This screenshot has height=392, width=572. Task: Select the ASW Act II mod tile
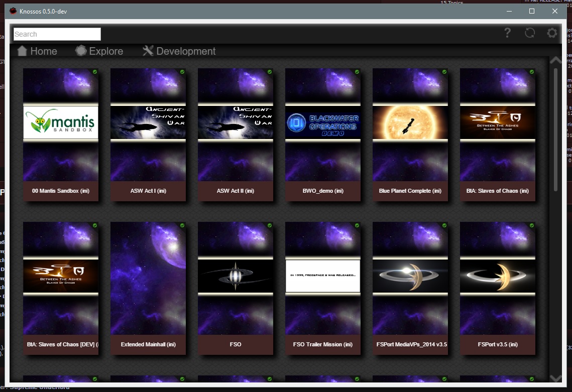click(236, 135)
